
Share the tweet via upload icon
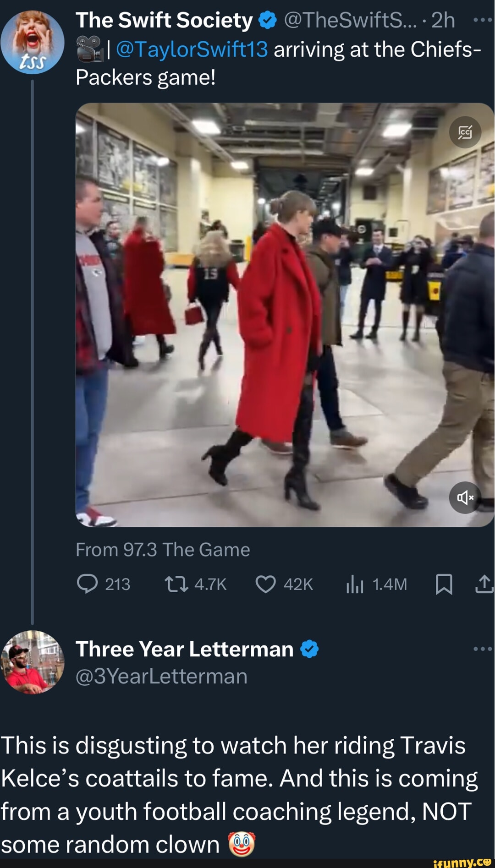tap(484, 584)
